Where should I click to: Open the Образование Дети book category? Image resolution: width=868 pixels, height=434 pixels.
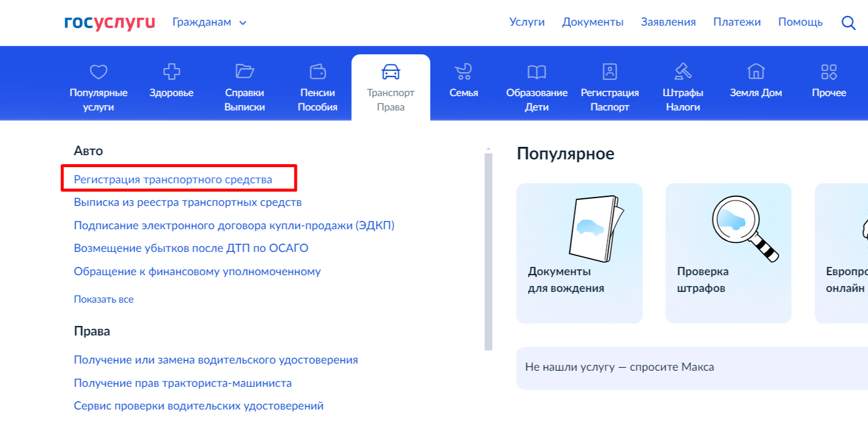coord(537,88)
